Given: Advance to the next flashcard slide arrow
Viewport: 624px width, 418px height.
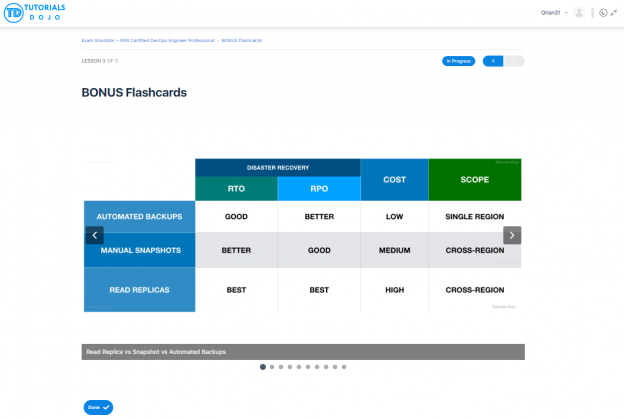Looking at the screenshot, I should 512,235.
